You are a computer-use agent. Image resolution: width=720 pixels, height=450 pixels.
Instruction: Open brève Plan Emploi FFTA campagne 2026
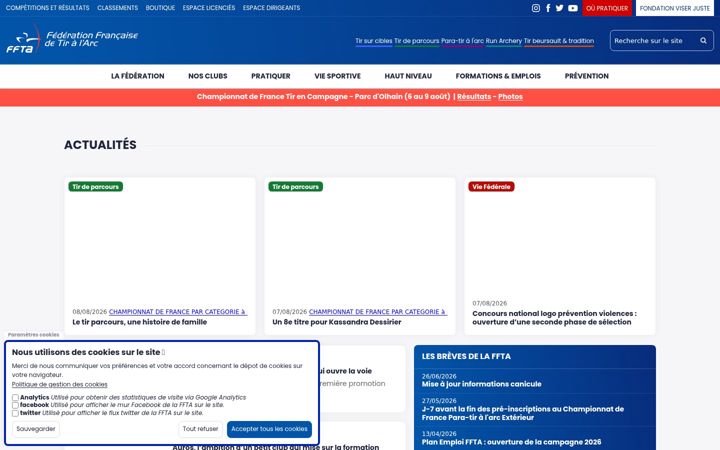[x=511, y=442]
